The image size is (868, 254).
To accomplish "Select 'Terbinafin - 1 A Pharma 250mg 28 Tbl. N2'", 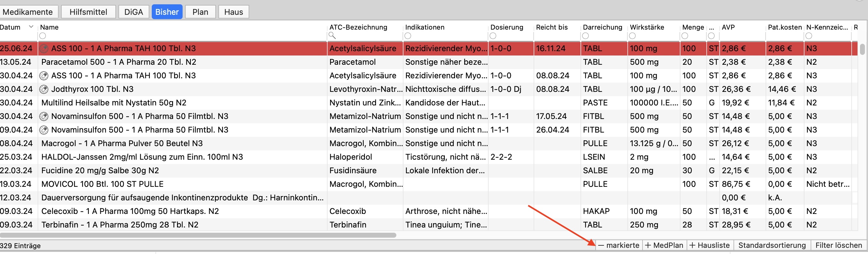I will [x=429, y=225].
